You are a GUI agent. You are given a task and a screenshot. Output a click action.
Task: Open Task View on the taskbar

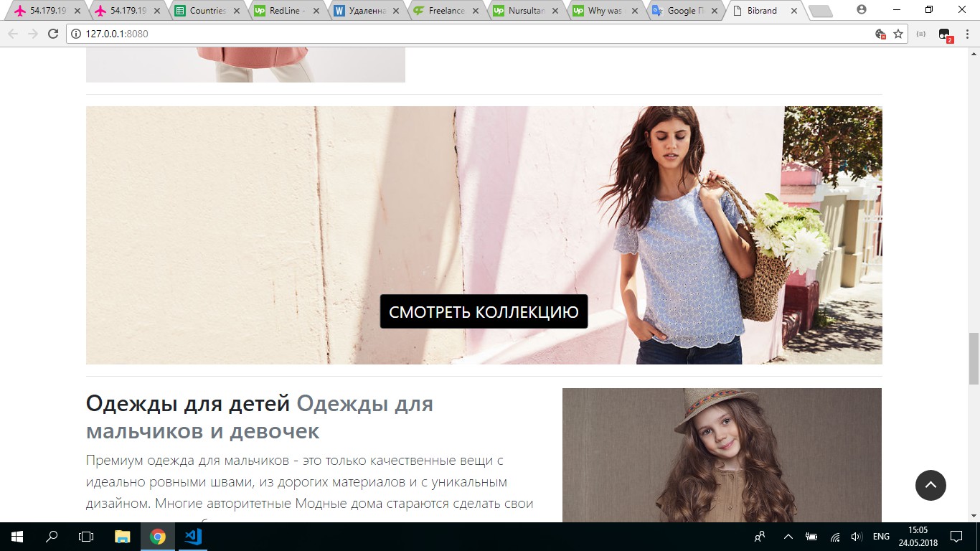pos(86,537)
